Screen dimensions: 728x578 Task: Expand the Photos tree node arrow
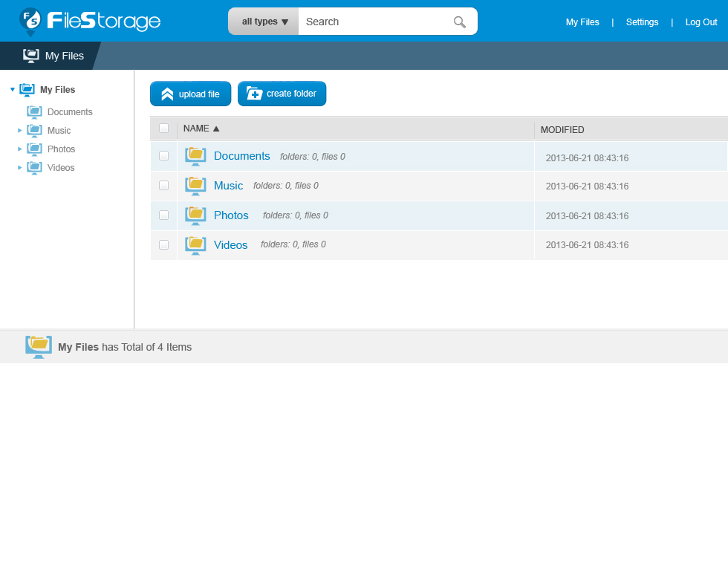click(x=19, y=149)
